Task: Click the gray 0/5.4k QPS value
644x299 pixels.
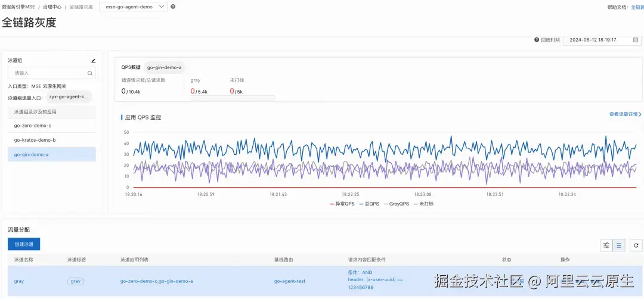Action: [x=199, y=91]
